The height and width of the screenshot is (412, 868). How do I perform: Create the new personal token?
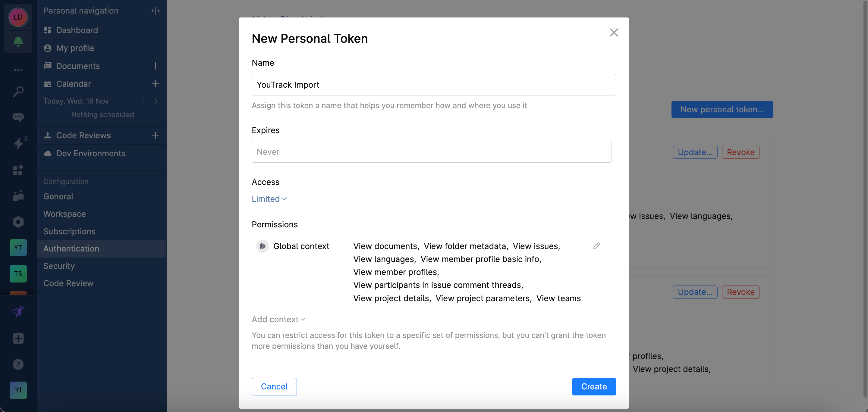click(593, 386)
